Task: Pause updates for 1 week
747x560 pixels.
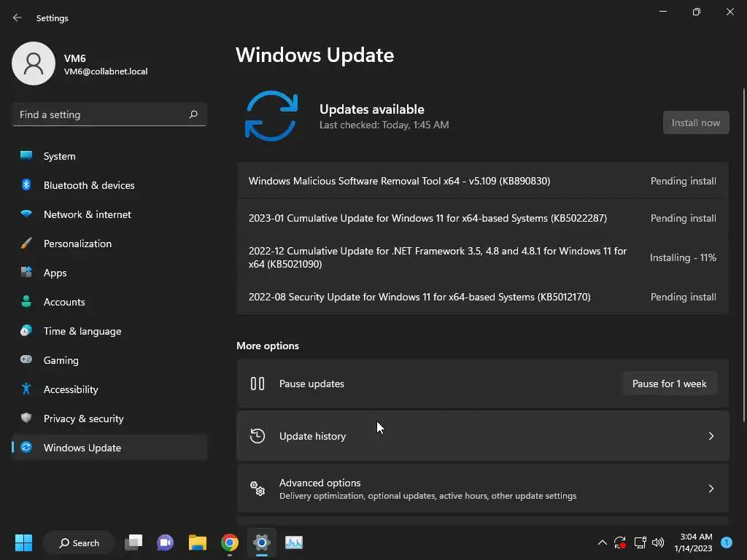Action: (x=670, y=384)
